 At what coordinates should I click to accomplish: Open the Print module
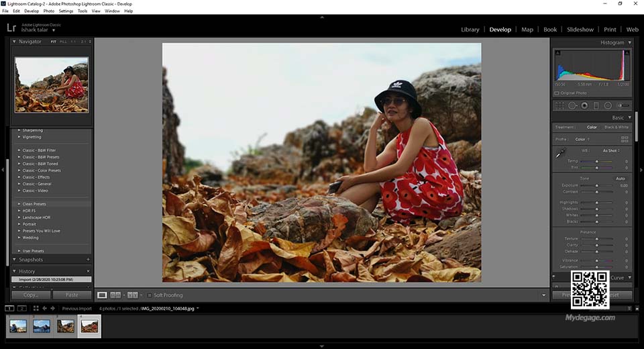coord(610,30)
